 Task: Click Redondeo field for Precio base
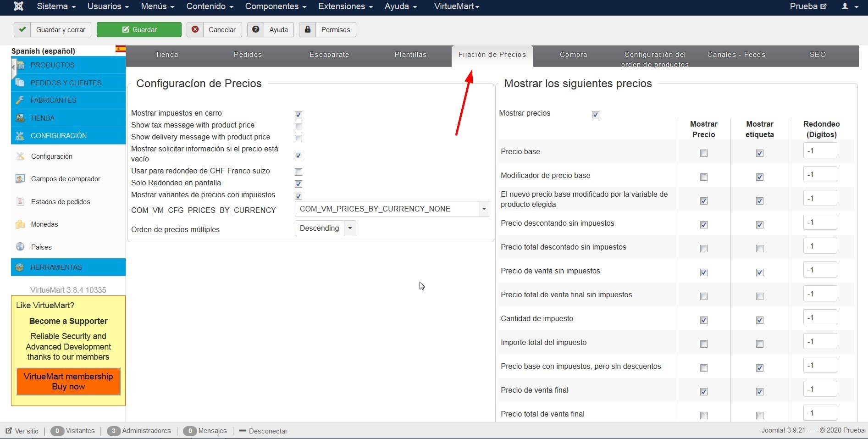[820, 150]
